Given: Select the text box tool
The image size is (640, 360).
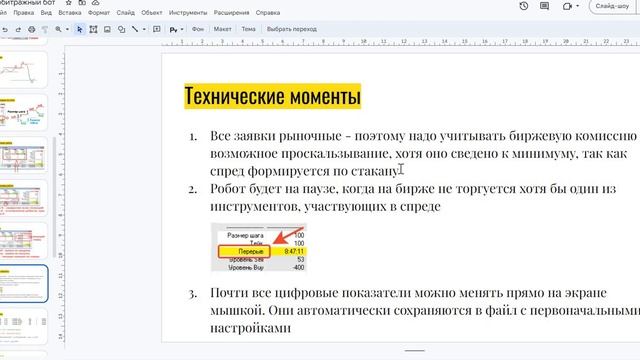Looking at the screenshot, I should (93, 29).
